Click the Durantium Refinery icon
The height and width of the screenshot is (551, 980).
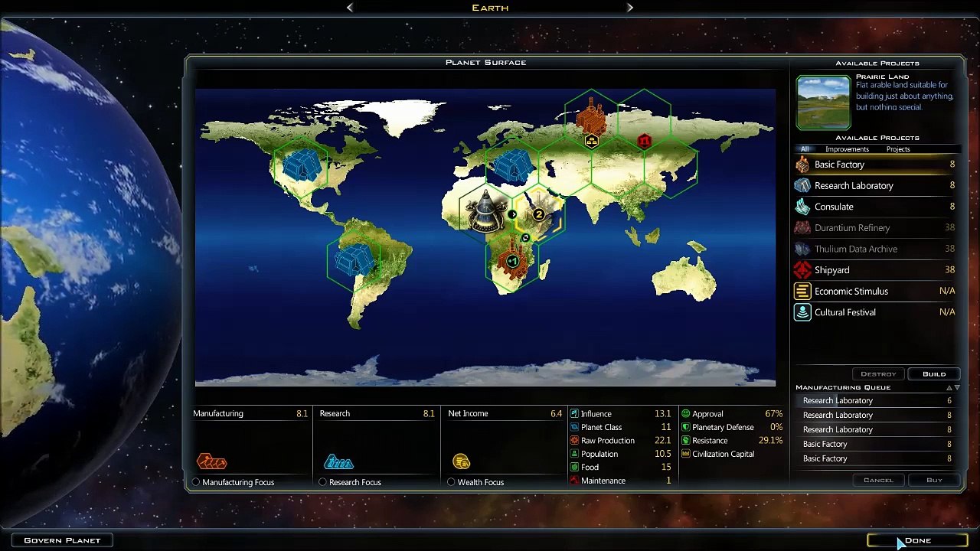tap(802, 228)
